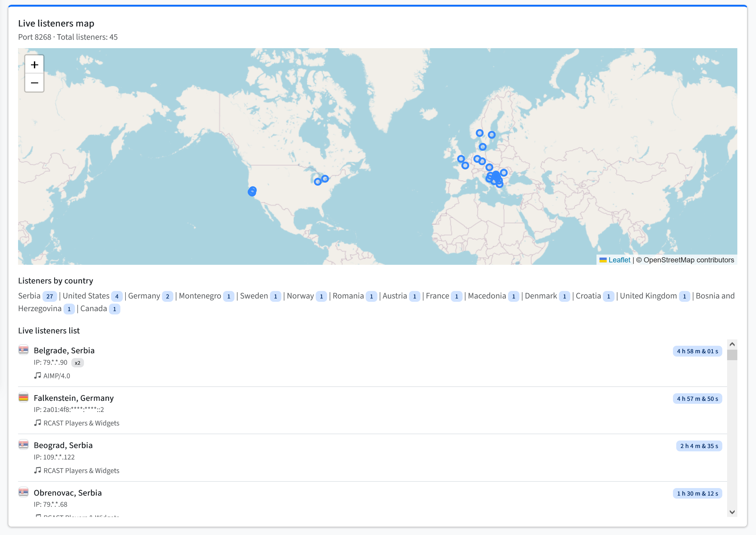Click the music note icon on Beograd entry
Viewport: 756px width, 535px height.
pyautogui.click(x=37, y=470)
